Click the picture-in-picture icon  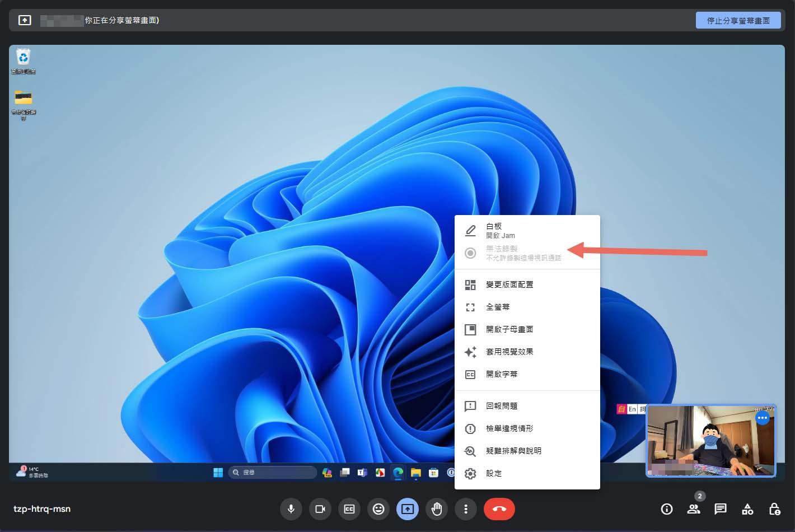tap(470, 329)
